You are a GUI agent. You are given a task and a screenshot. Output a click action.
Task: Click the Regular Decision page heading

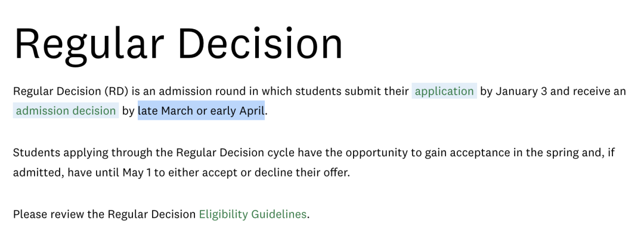pyautogui.click(x=178, y=44)
